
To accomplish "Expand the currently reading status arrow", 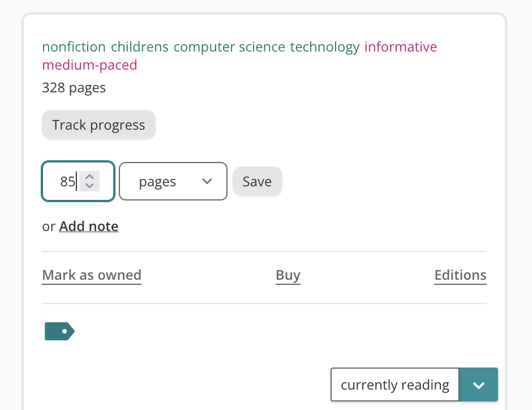I will coord(478,385).
